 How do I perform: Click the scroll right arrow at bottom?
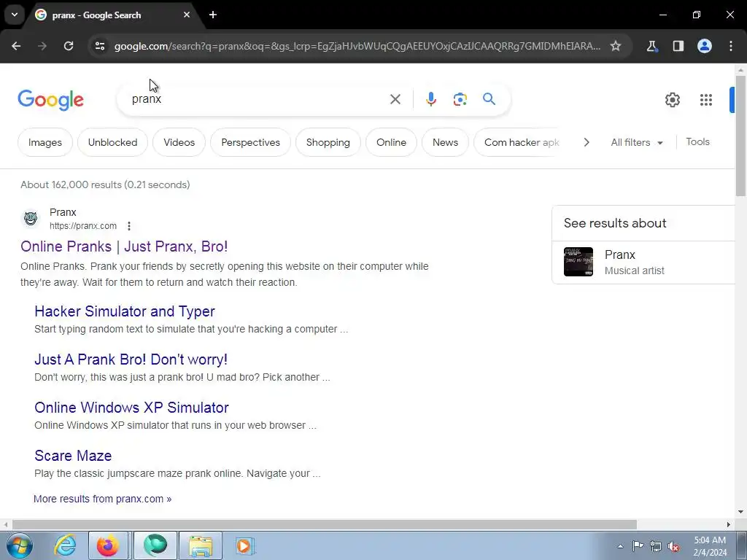pos(729,525)
